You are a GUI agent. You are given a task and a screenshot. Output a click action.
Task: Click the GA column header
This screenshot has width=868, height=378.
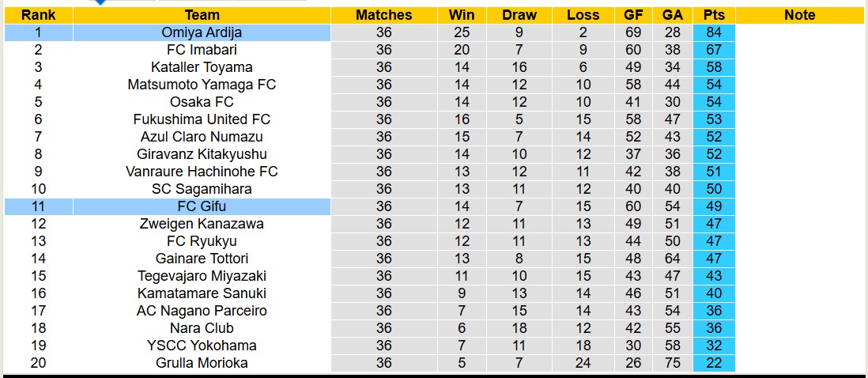tap(673, 15)
